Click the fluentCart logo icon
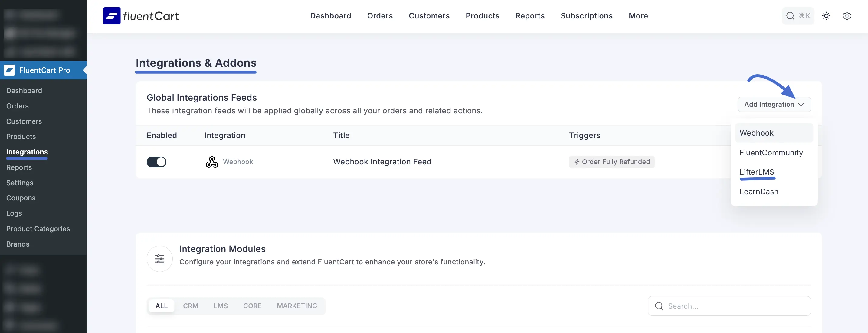Viewport: 868px width, 333px height. [112, 16]
